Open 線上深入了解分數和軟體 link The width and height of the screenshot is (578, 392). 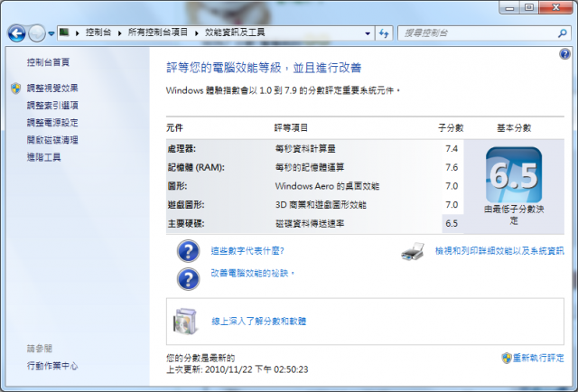point(259,322)
